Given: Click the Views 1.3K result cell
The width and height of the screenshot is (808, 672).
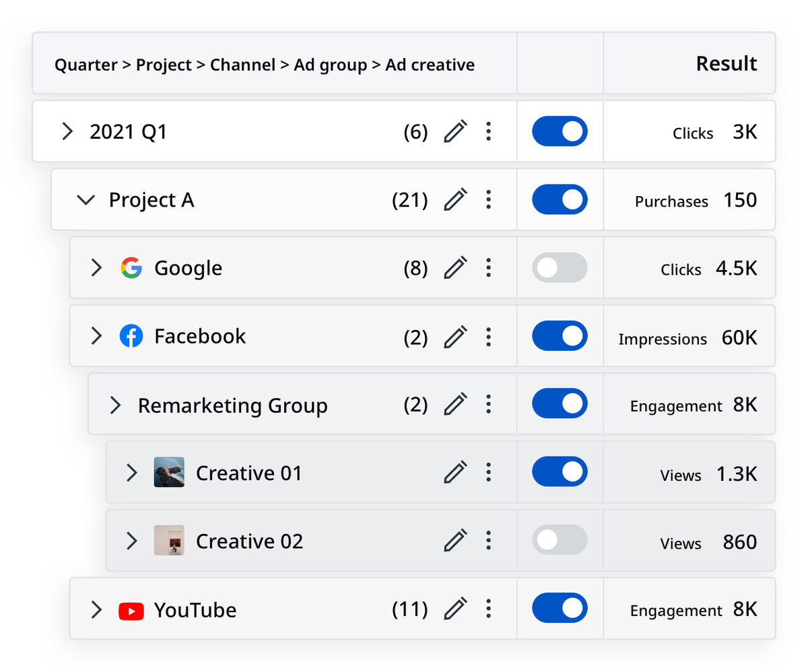Looking at the screenshot, I should pos(689,473).
